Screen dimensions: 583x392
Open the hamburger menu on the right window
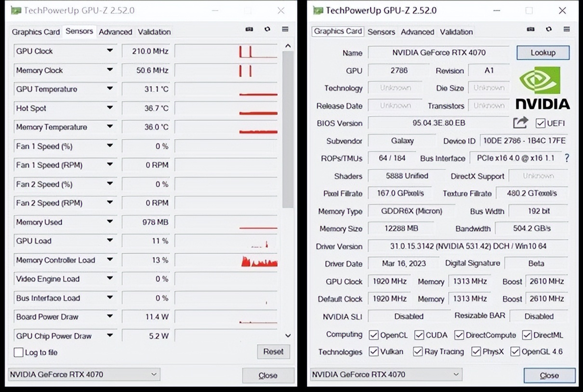[x=566, y=29]
